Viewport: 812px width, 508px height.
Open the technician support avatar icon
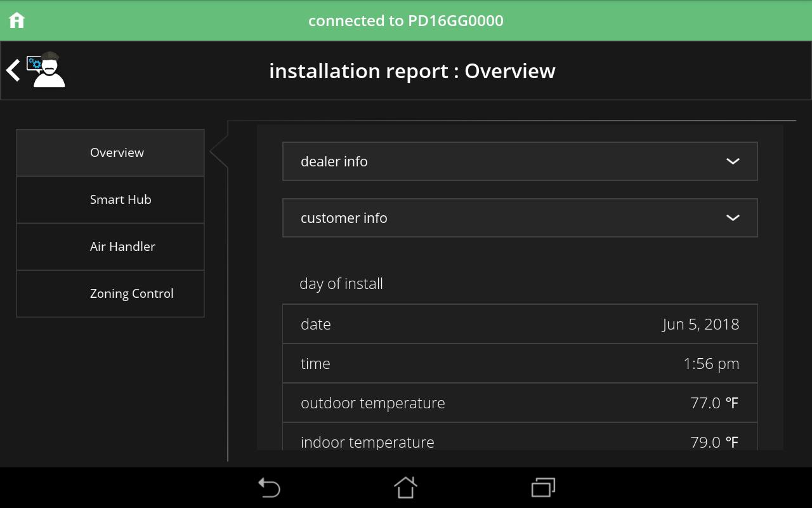point(47,69)
